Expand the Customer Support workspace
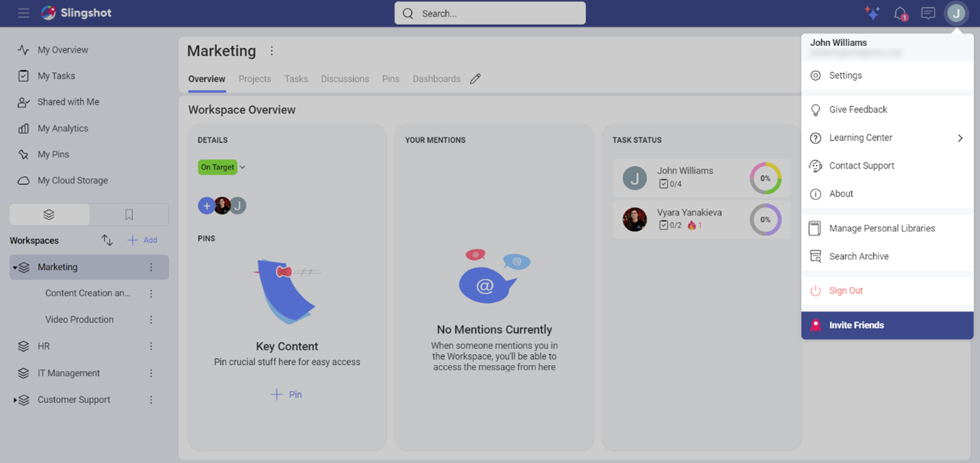 [15, 400]
